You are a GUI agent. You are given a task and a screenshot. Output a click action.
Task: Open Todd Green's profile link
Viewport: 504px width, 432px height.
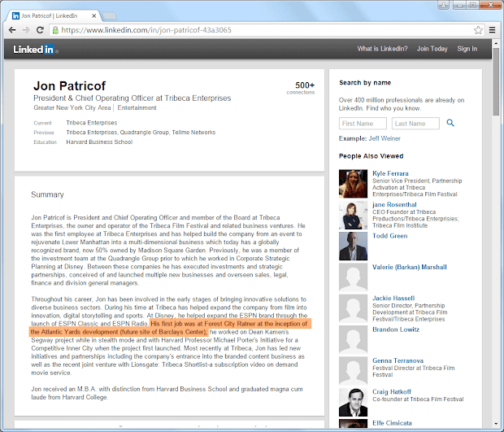[x=390, y=236]
